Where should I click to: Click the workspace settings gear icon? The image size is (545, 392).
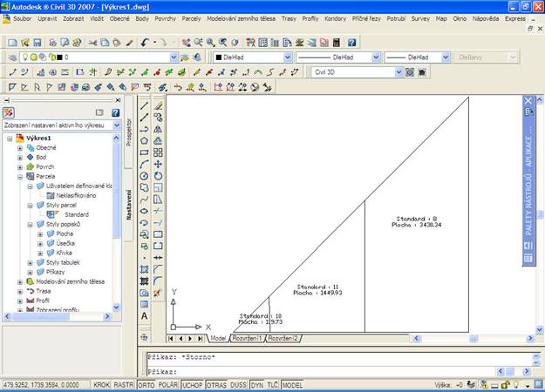[x=410, y=72]
